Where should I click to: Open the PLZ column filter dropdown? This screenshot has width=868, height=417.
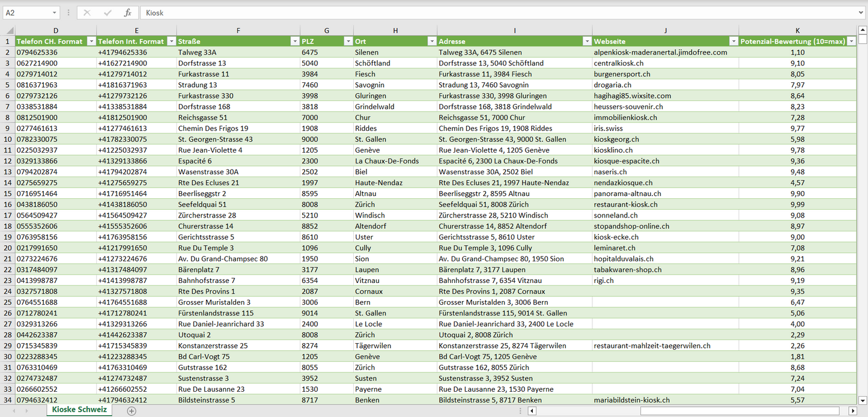(x=348, y=41)
